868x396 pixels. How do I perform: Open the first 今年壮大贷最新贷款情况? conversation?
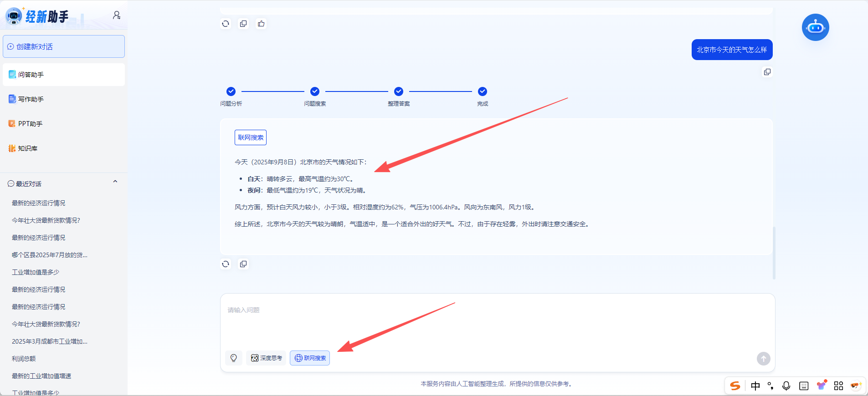coord(46,220)
